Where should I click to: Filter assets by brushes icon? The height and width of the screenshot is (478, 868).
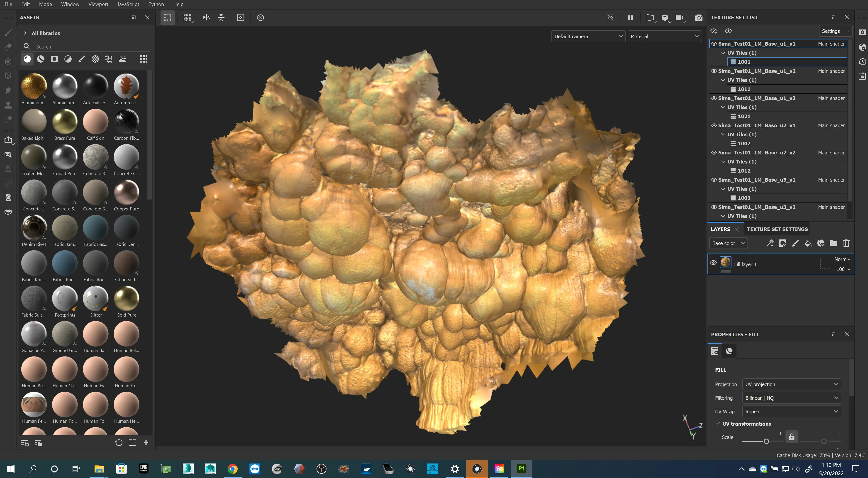[82, 59]
